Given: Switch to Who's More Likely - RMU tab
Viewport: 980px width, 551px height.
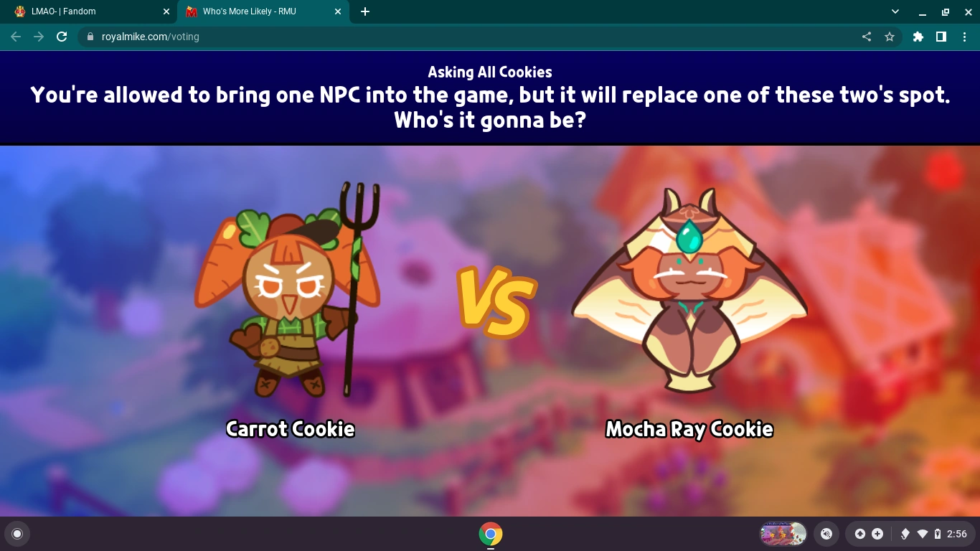Looking at the screenshot, I should pyautogui.click(x=262, y=11).
